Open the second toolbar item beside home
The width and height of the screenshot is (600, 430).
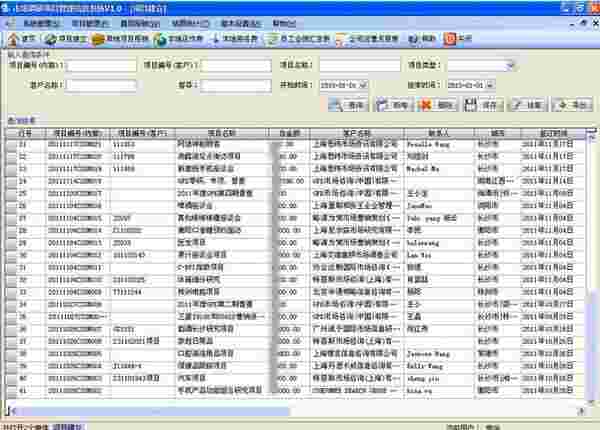click(65, 39)
